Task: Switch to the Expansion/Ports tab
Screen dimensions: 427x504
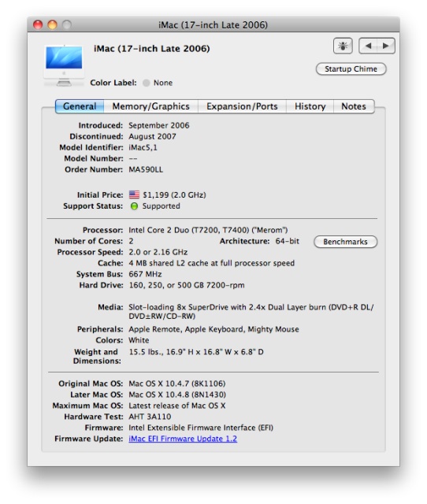Action: [242, 106]
